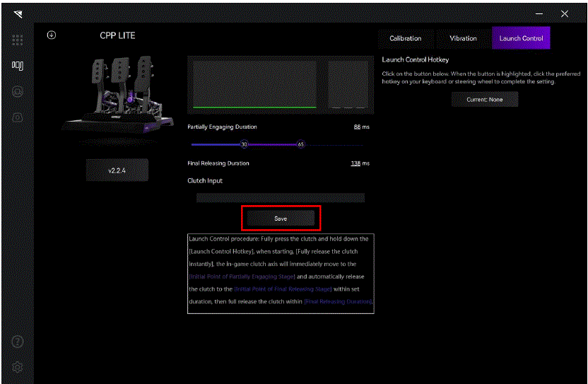Click the download icon beside CPP LITE

pyautogui.click(x=52, y=35)
